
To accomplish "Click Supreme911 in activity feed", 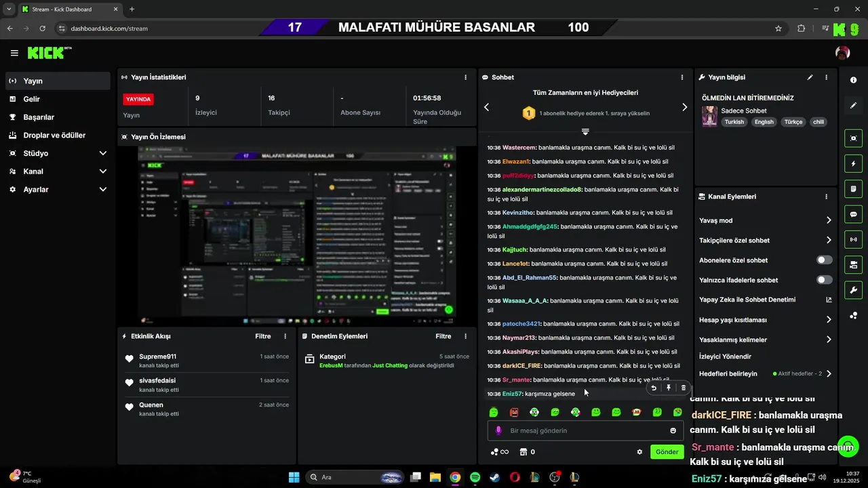I will coord(157,357).
